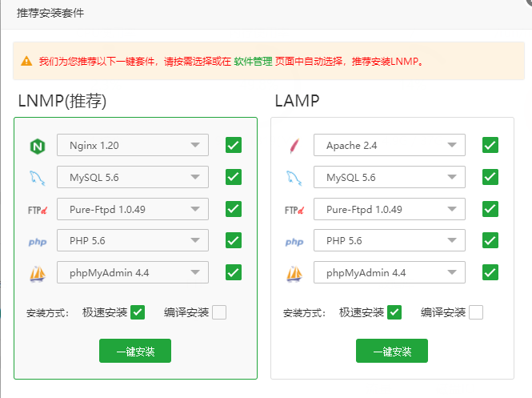Uncheck MySQL 5.6 checkbox in LAMP

490,177
